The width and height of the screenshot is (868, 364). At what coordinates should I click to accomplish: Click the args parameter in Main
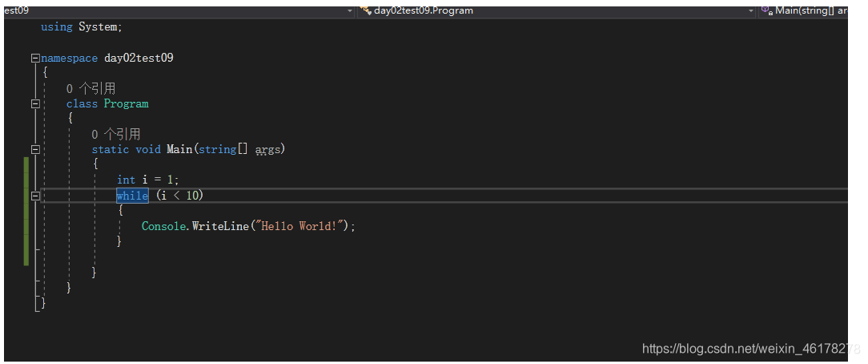[270, 149]
